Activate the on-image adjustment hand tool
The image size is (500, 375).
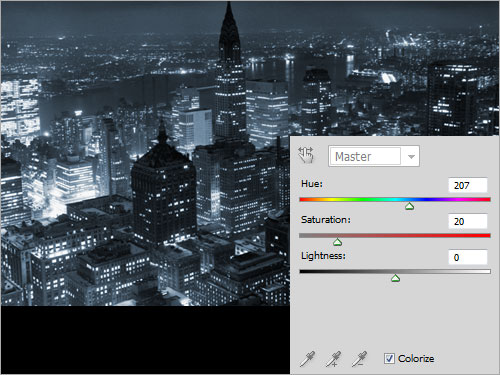306,155
